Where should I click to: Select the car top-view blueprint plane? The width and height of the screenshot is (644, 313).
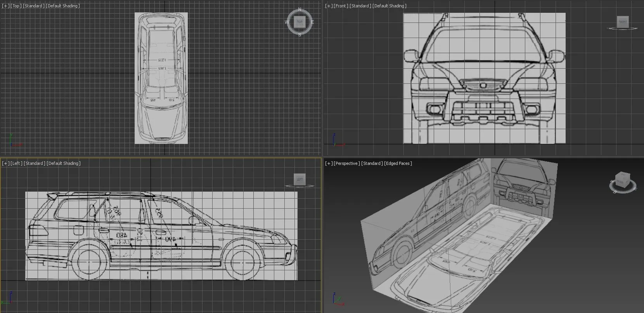point(161,78)
